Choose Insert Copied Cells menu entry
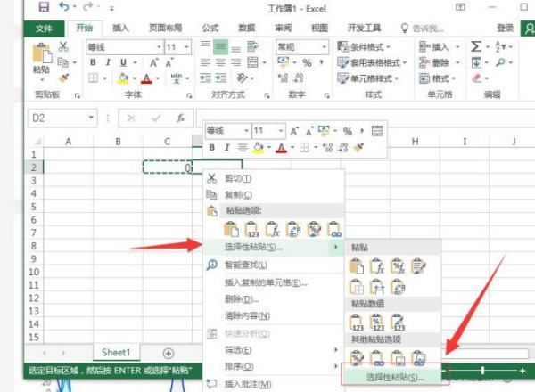535x392 pixels. 274,282
